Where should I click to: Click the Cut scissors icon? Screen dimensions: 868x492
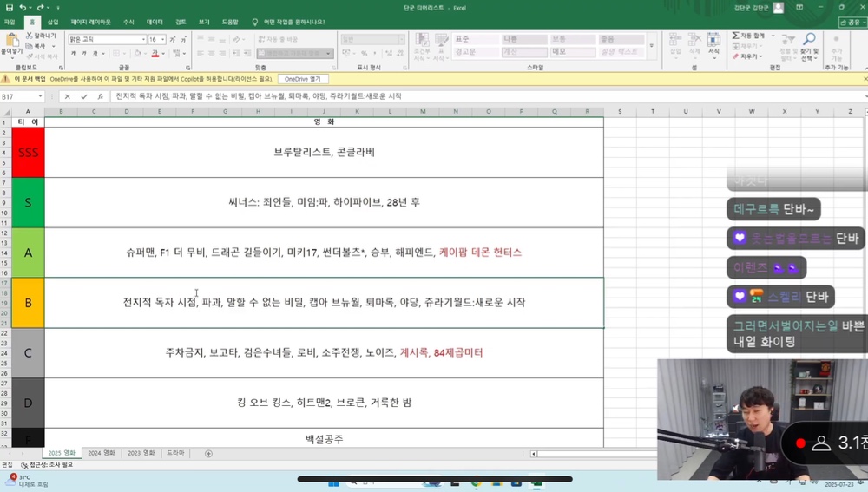[x=30, y=36]
